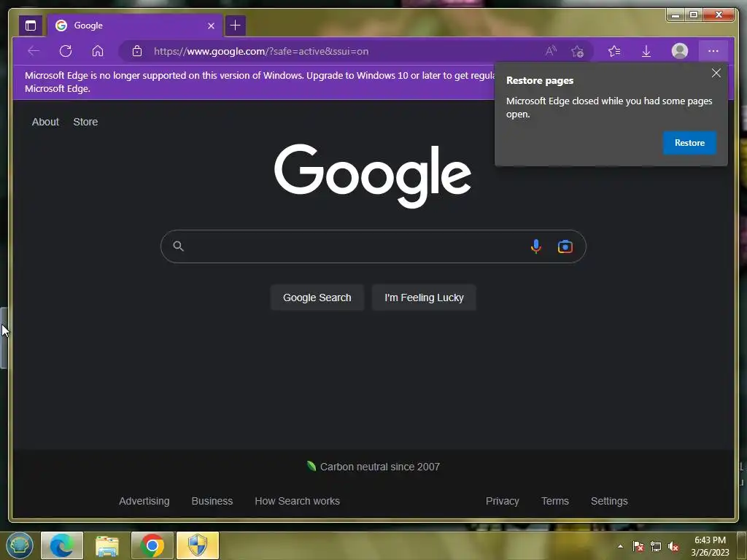The height and width of the screenshot is (560, 747).
Task: Refresh the current page
Action: tap(66, 51)
